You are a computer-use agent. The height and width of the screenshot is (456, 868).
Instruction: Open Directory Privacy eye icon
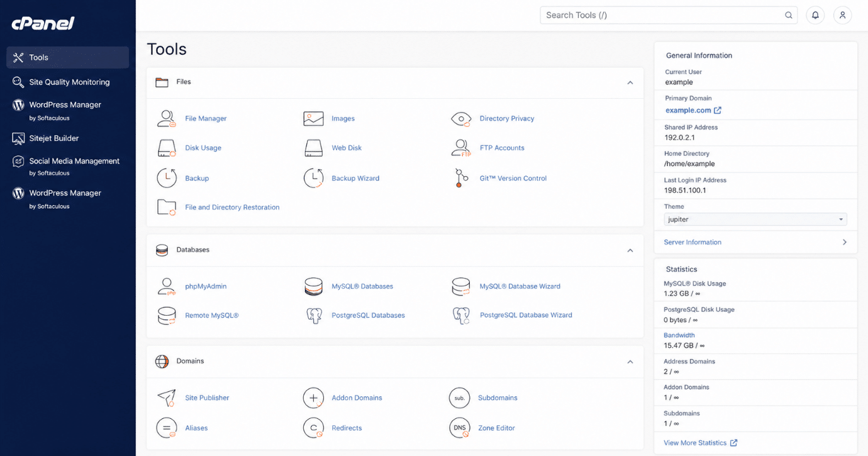pyautogui.click(x=461, y=118)
